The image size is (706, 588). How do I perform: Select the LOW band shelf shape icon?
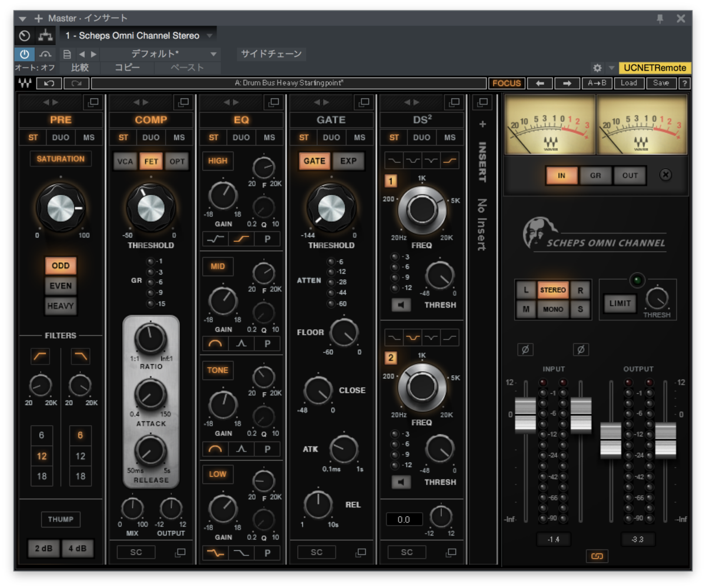click(x=215, y=552)
